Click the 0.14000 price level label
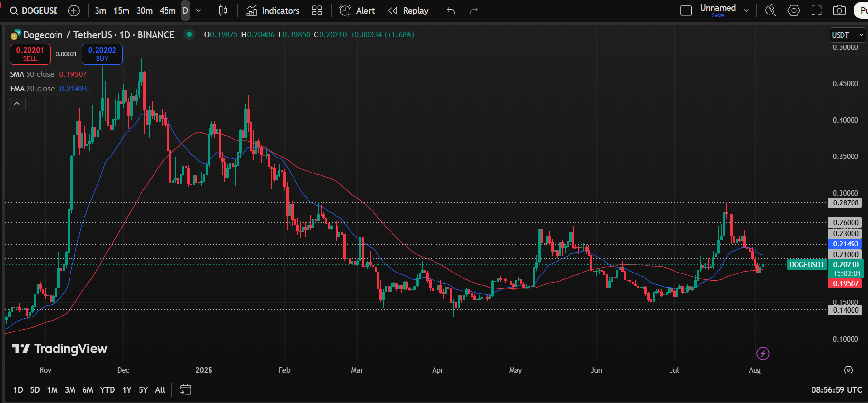The image size is (868, 403). pyautogui.click(x=845, y=310)
